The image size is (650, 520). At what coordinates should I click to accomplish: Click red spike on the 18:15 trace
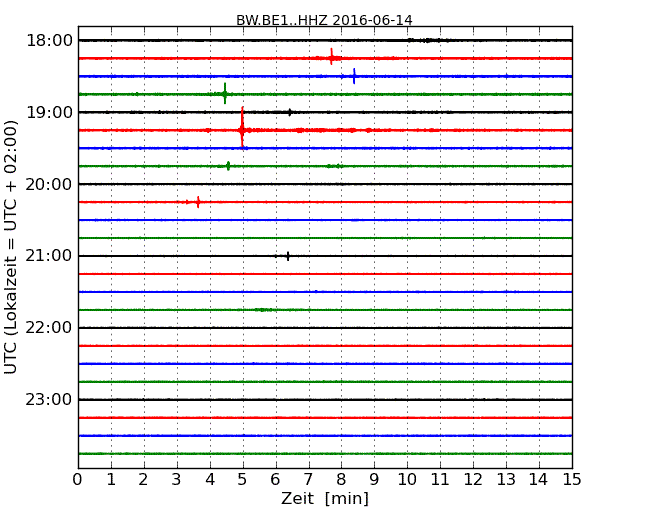[332, 57]
